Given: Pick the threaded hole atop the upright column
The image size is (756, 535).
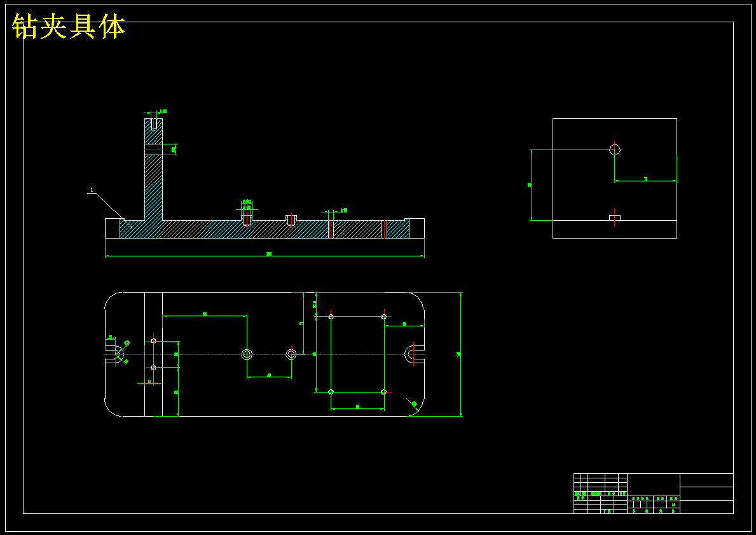Looking at the screenshot, I should point(154,125).
